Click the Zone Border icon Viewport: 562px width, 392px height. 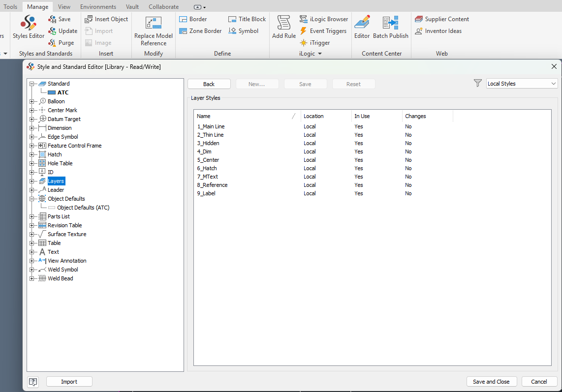click(183, 31)
